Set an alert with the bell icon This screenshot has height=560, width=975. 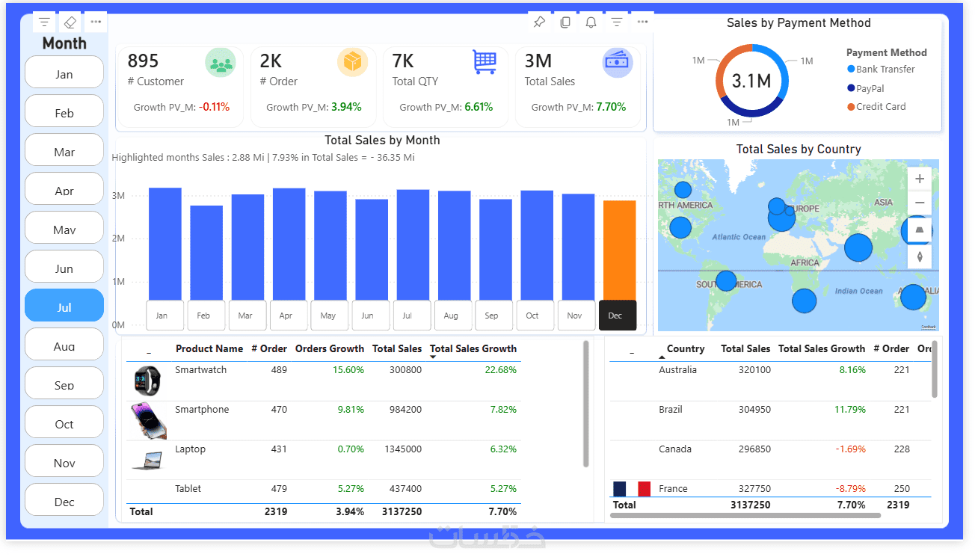pos(591,22)
